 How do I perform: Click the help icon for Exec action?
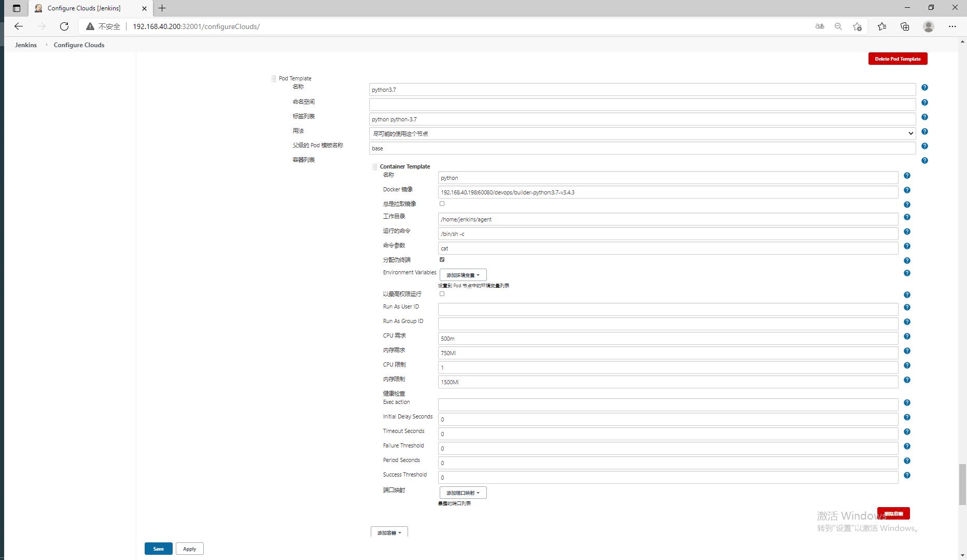tap(907, 403)
